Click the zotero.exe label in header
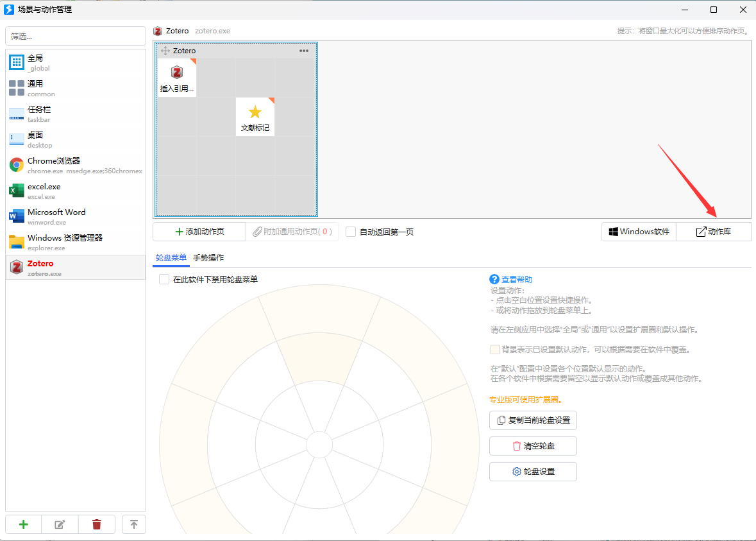The width and height of the screenshot is (756, 541). tap(213, 31)
